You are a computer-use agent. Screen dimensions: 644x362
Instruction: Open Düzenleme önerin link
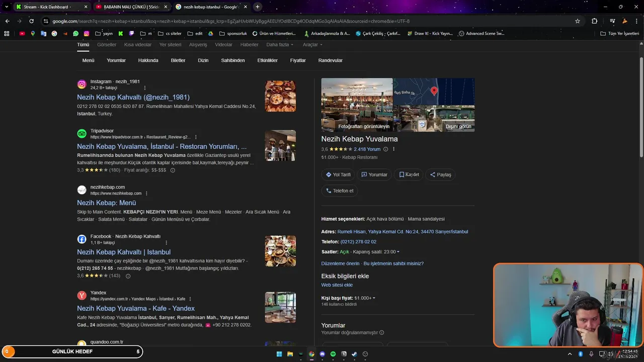(341, 263)
